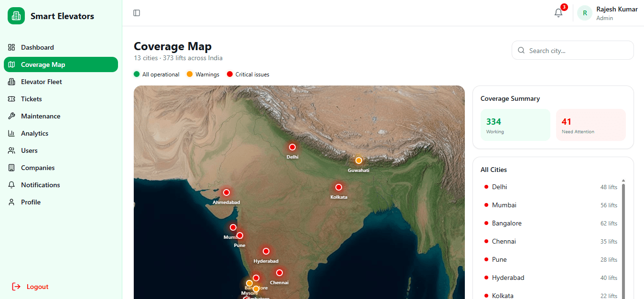Screen dimensions: 644x299
Task: Click the Coverage Summary heading
Action: click(510, 98)
